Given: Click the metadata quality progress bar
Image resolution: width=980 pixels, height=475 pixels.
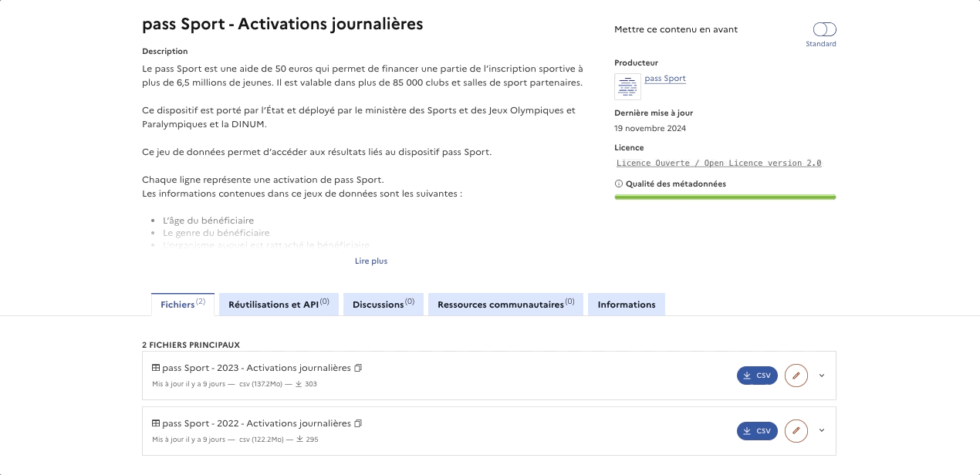Looking at the screenshot, I should point(725,197).
